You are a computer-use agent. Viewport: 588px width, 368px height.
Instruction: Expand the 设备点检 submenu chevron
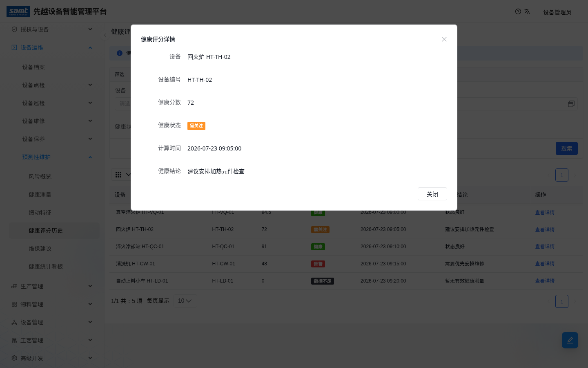click(90, 85)
